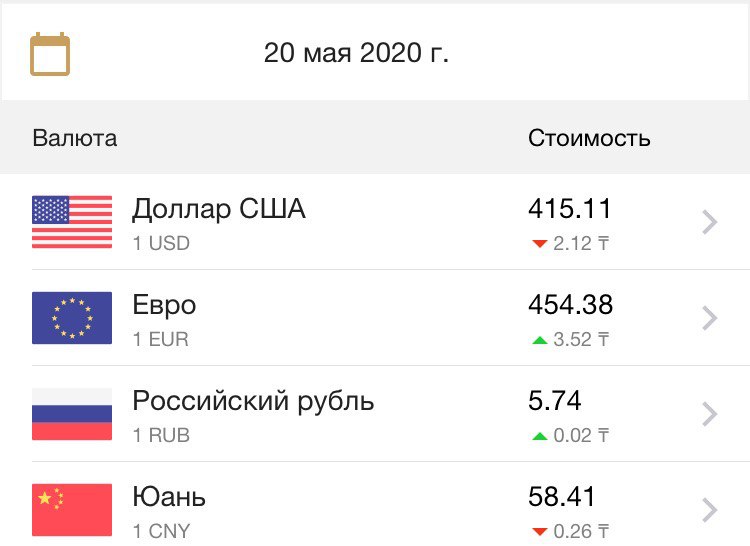Image resolution: width=750 pixels, height=546 pixels.
Task: Expand Yuan details chevron
Action: point(710,510)
